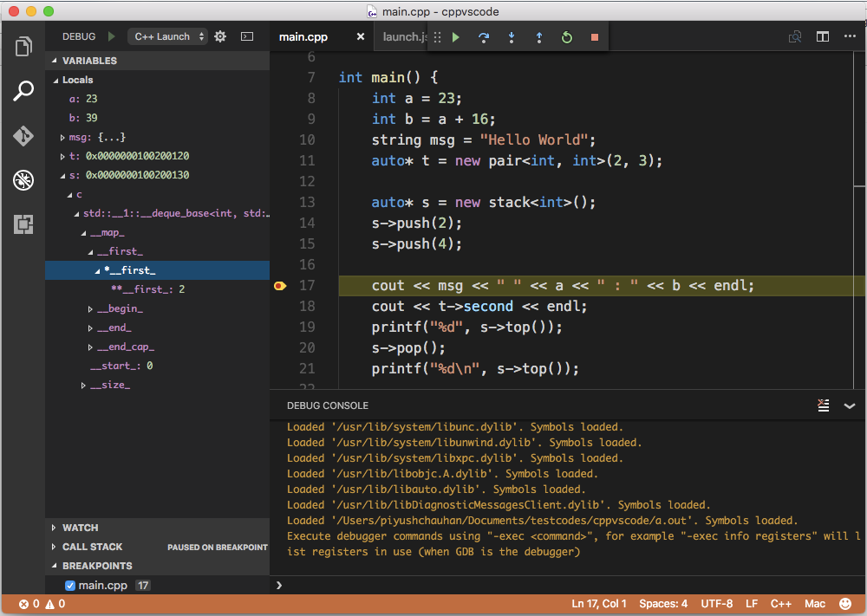This screenshot has height=616, width=867.
Task: Select the main.cpp editor tab
Action: click(303, 37)
